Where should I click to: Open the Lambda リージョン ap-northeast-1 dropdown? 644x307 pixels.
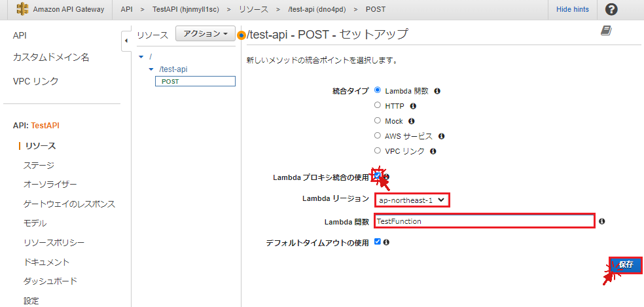click(x=412, y=200)
